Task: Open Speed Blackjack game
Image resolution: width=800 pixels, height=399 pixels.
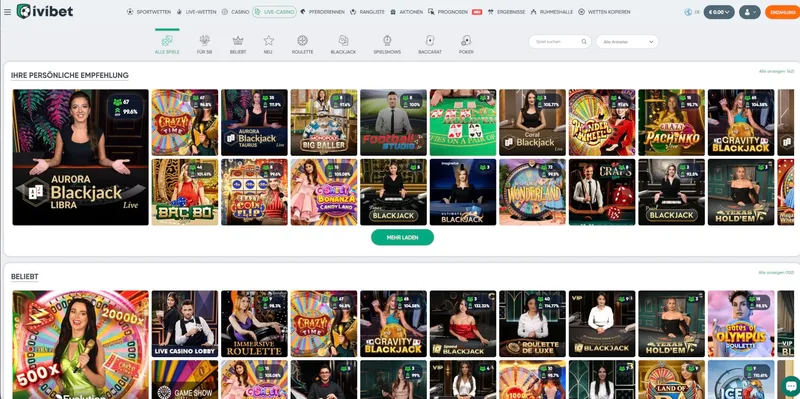Action: coord(463,324)
